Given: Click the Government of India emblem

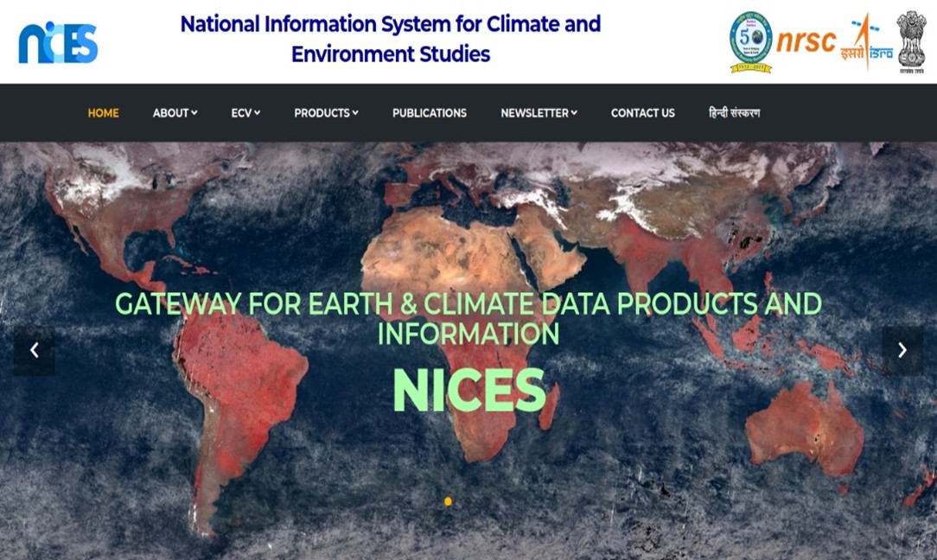Looking at the screenshot, I should [x=911, y=41].
